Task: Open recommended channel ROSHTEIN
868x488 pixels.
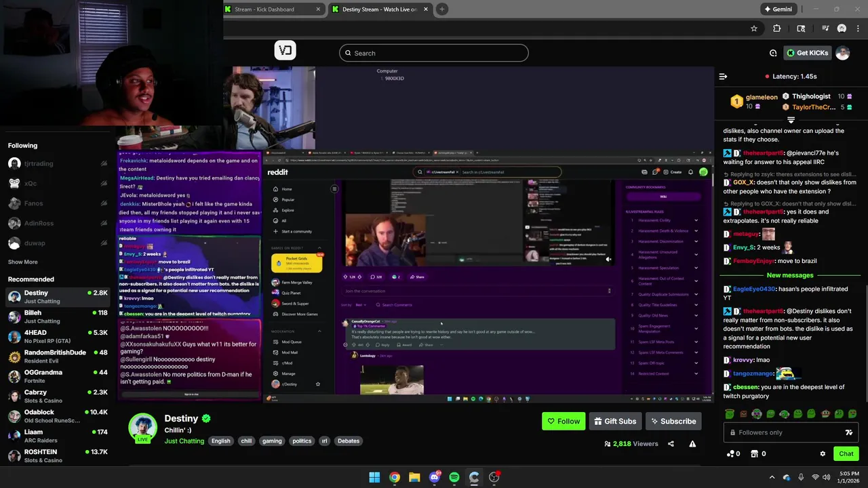Action: (58, 455)
